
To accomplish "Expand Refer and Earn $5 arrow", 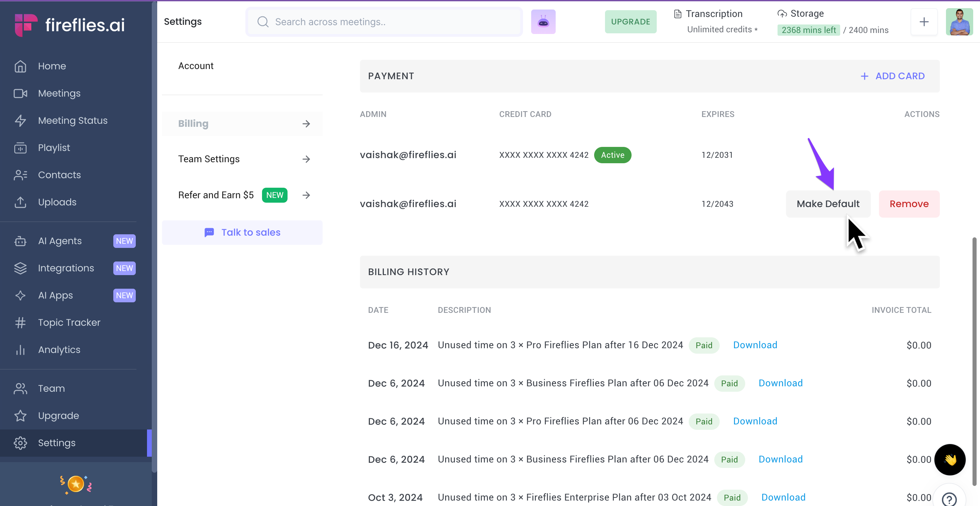I will [x=306, y=196].
